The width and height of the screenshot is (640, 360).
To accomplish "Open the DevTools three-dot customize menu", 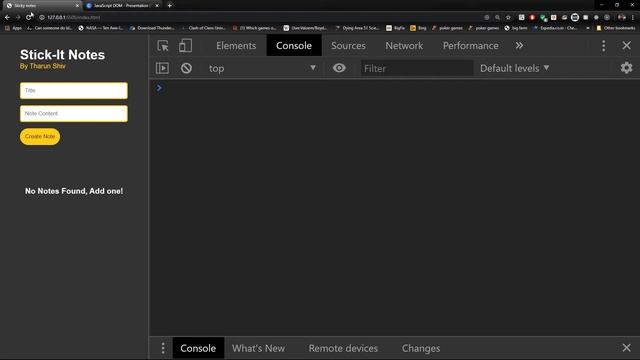I will (x=604, y=46).
